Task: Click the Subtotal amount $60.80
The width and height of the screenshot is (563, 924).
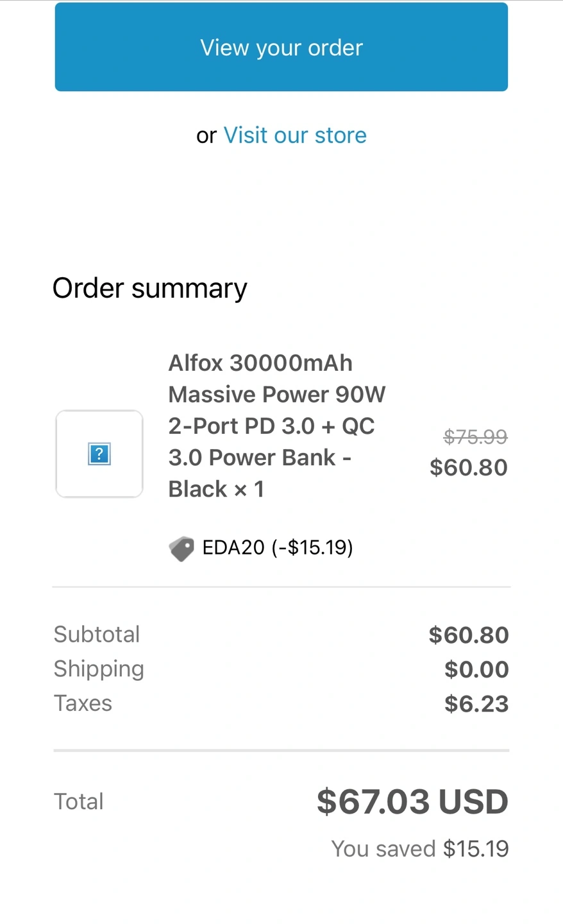Action: (x=469, y=635)
